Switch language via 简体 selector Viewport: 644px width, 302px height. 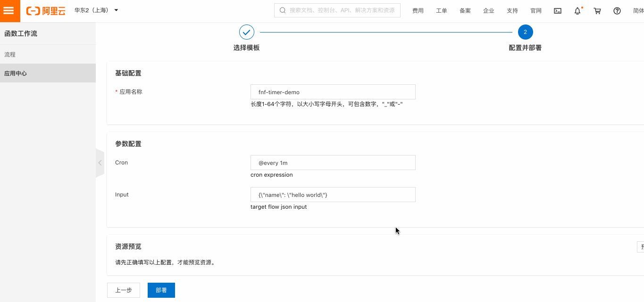pos(638,10)
